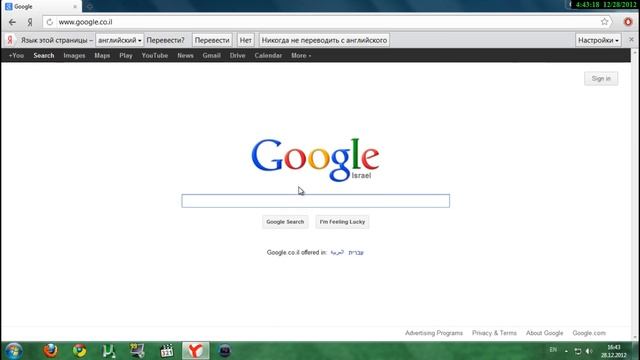Open Gmail in the Google bar

tap(211, 56)
